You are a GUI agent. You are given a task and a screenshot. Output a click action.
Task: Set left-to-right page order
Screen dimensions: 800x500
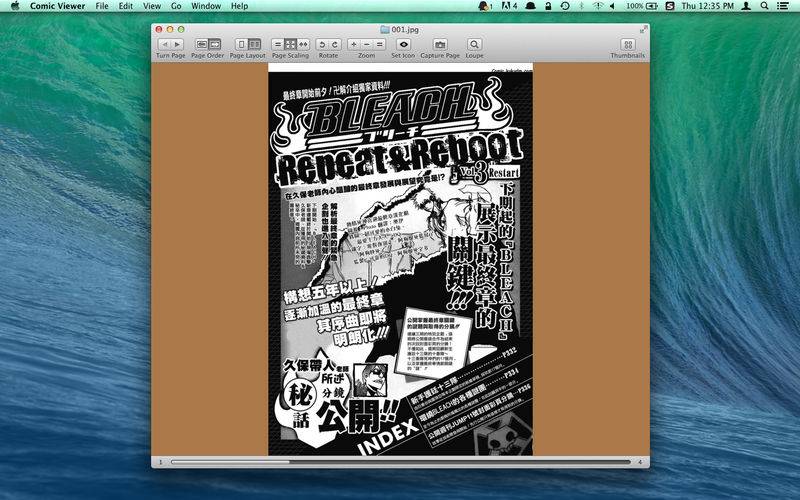tap(214, 44)
